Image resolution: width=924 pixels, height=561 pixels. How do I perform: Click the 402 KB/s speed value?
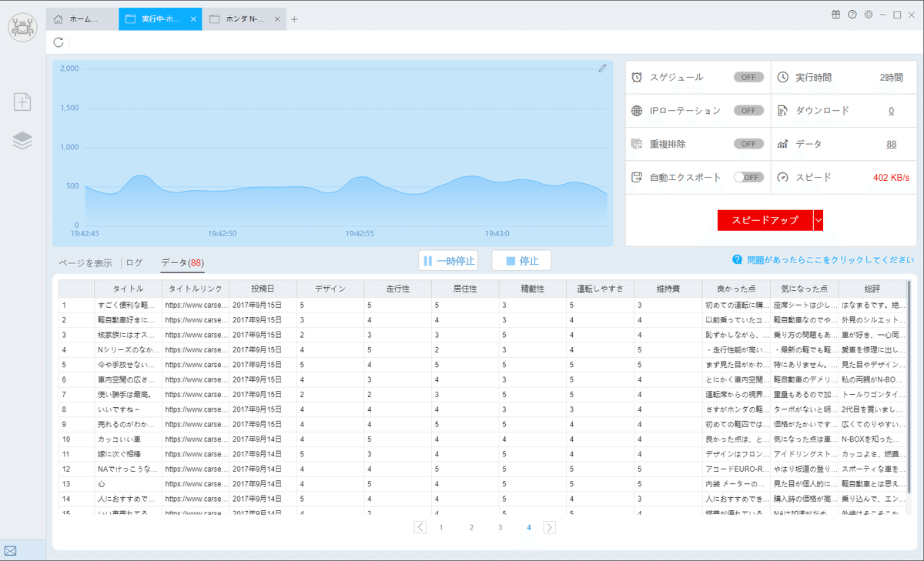point(891,177)
